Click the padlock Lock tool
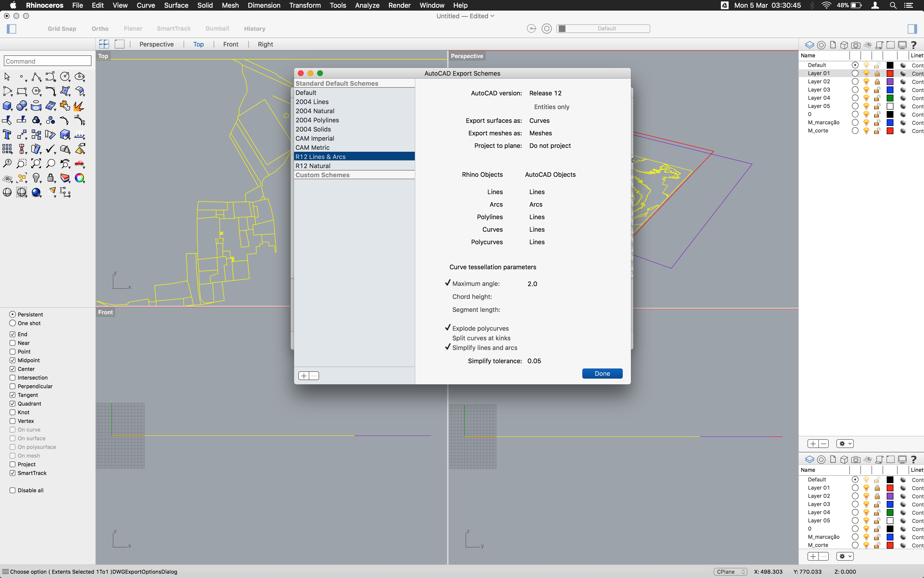 click(51, 178)
